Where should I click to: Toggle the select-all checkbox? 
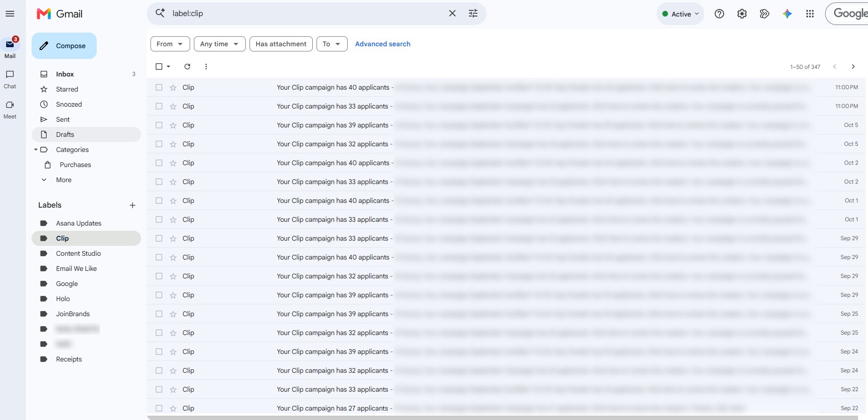tap(159, 67)
